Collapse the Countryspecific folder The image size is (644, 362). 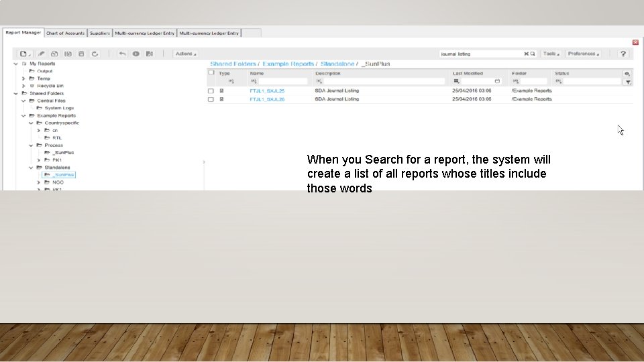[x=31, y=123]
